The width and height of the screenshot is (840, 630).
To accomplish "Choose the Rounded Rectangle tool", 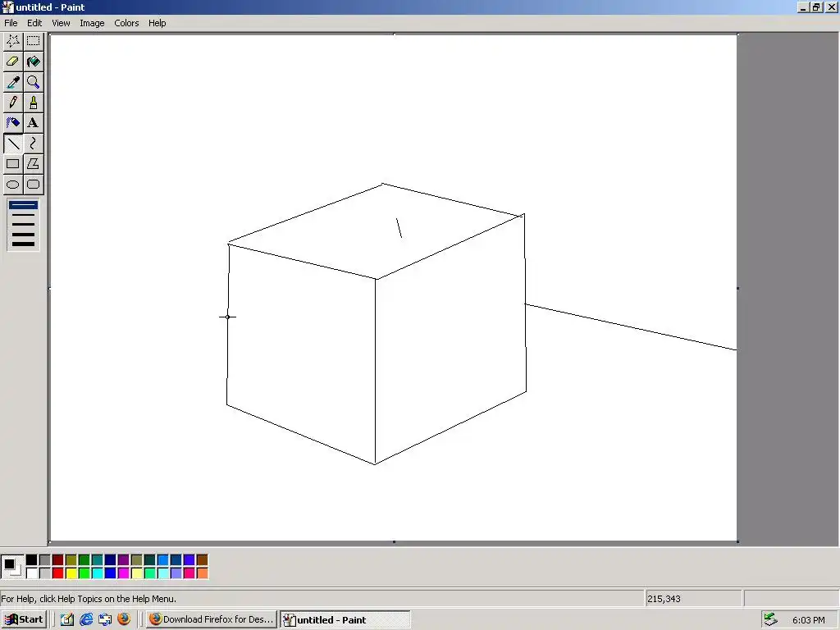I will (x=33, y=185).
